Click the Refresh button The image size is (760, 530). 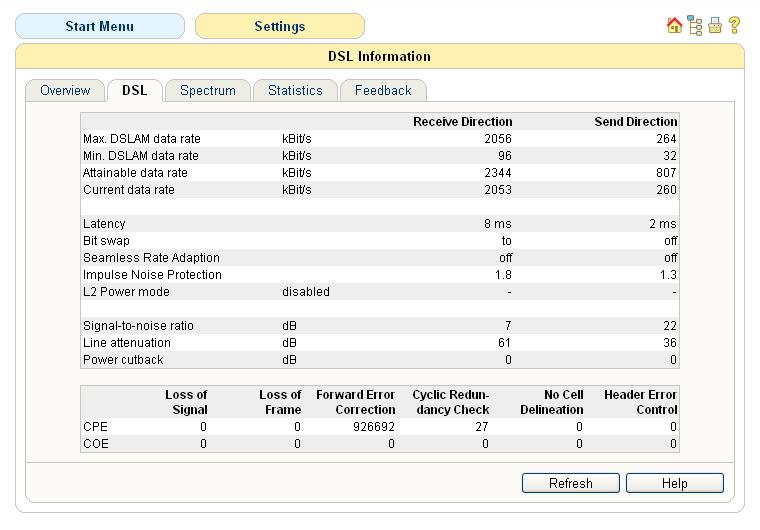[x=570, y=483]
